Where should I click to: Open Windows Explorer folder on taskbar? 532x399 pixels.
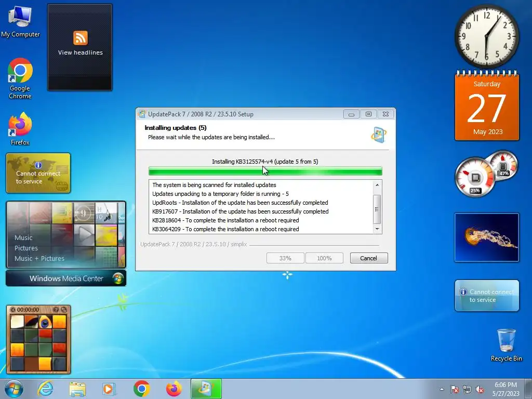[x=77, y=389]
